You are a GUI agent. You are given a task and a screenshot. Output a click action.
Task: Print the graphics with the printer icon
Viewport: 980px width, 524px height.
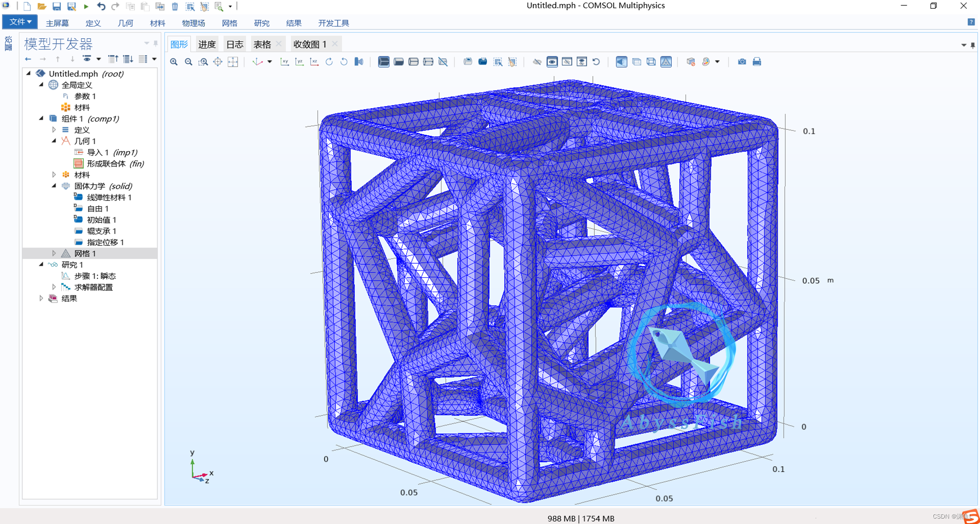(757, 62)
